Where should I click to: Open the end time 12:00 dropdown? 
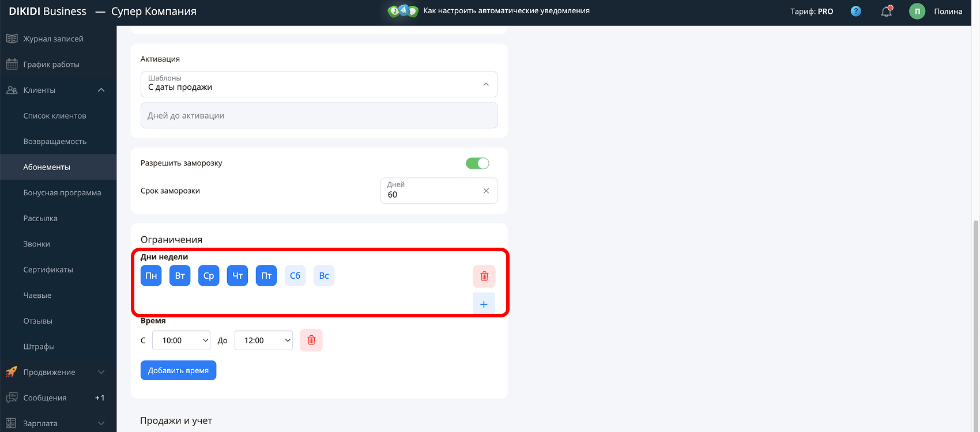(x=263, y=340)
